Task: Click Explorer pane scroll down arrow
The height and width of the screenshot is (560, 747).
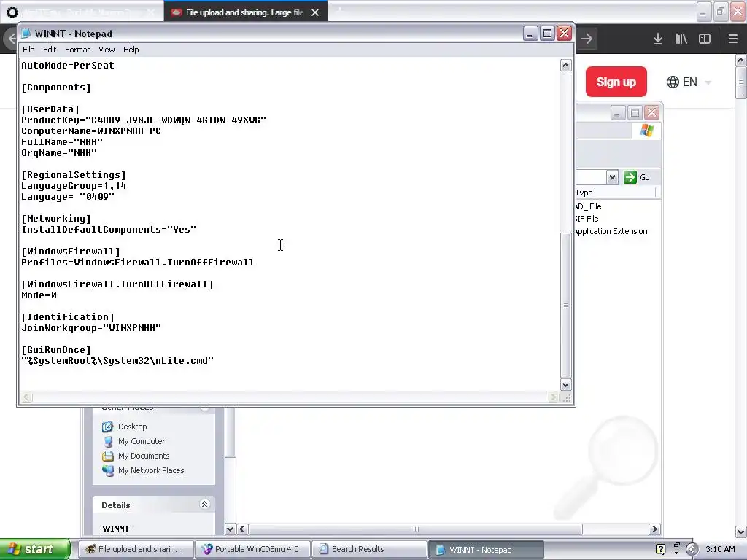Action: pyautogui.click(x=230, y=529)
